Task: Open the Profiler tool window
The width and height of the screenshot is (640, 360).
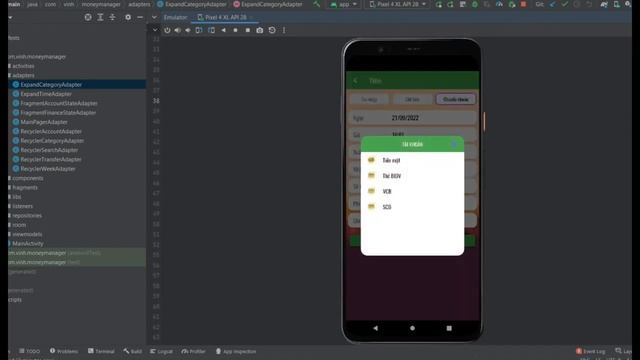Action: [x=193, y=351]
